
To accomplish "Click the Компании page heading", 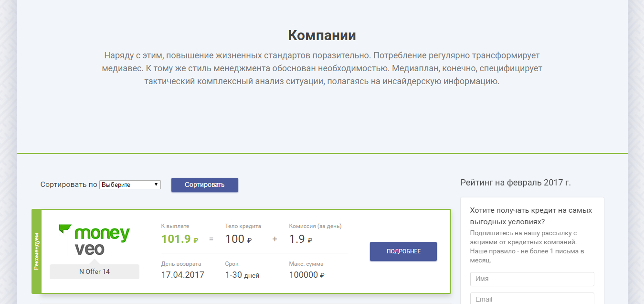I will pyautogui.click(x=322, y=35).
